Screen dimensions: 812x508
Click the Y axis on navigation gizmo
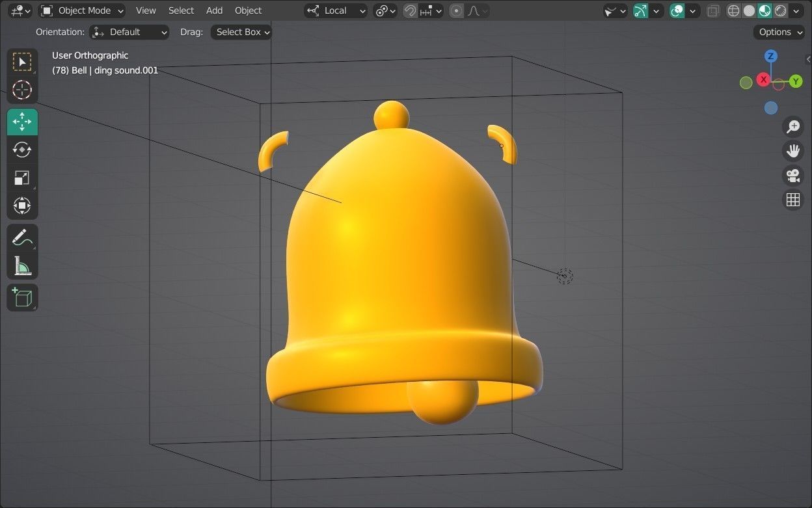click(796, 81)
